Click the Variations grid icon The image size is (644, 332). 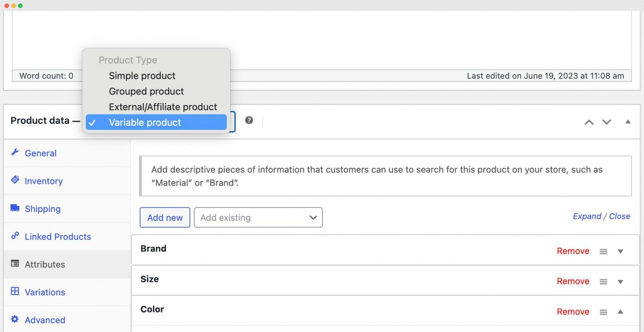pos(15,292)
